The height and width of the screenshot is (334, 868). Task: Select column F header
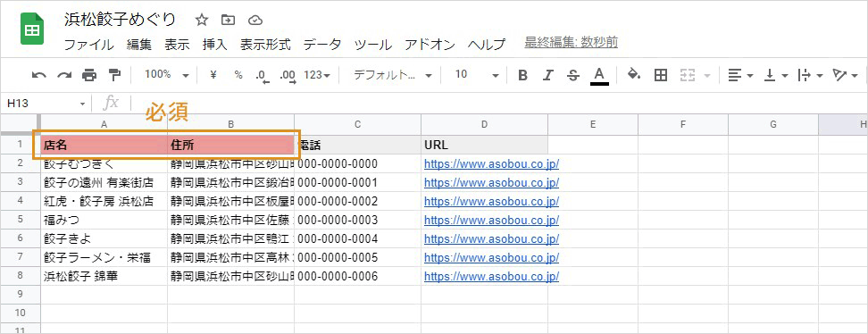[x=683, y=125]
